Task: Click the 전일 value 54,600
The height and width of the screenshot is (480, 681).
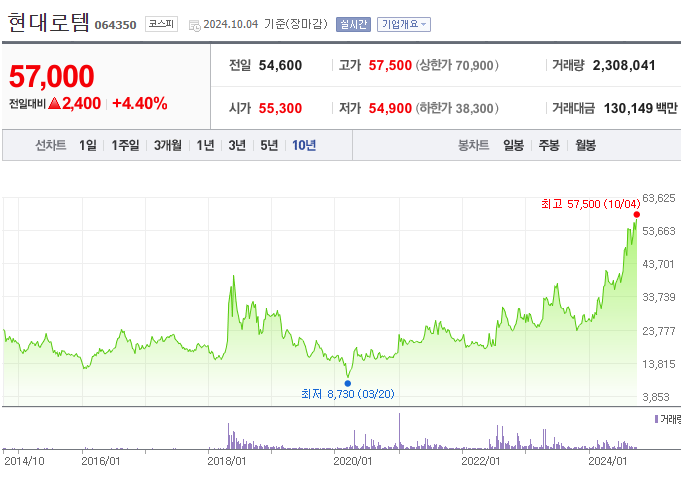Action: click(280, 66)
